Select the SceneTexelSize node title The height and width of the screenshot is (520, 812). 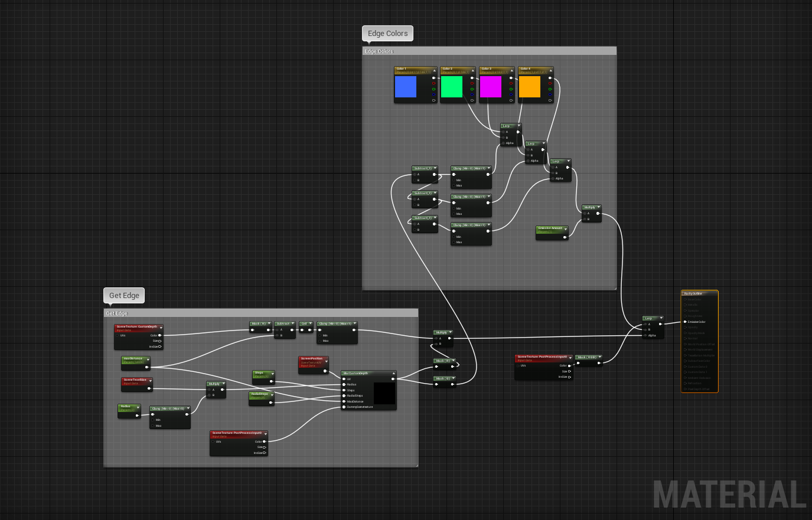(x=135, y=380)
